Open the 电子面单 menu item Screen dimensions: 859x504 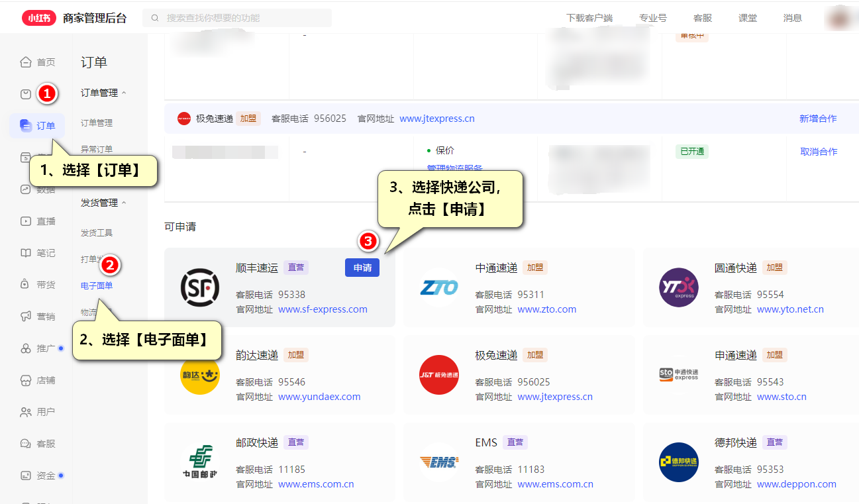tap(97, 285)
